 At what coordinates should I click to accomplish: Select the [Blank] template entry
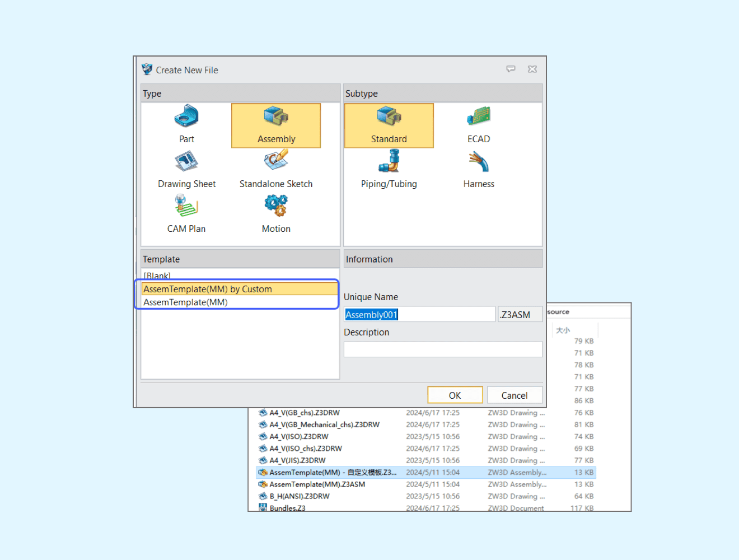[x=157, y=276]
